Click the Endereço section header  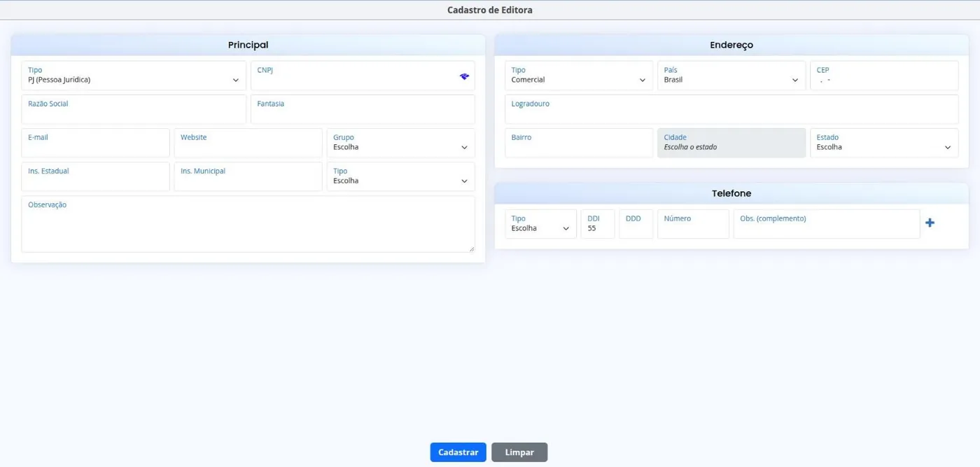click(731, 45)
